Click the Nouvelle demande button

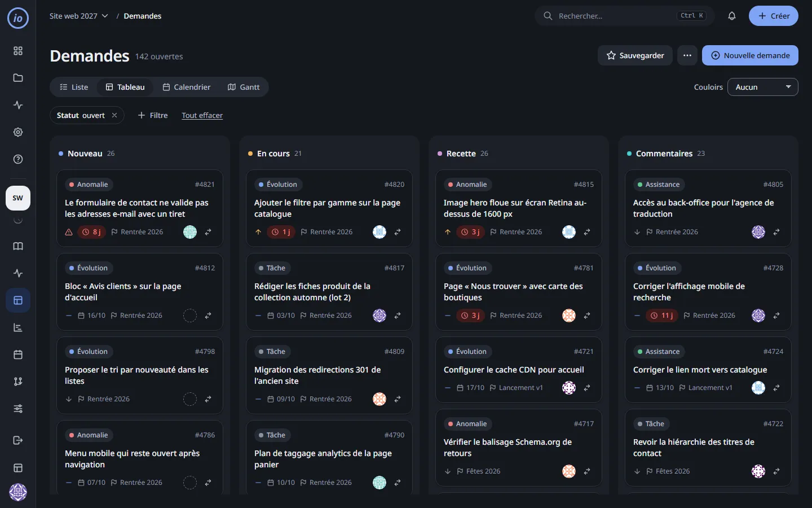click(x=750, y=55)
